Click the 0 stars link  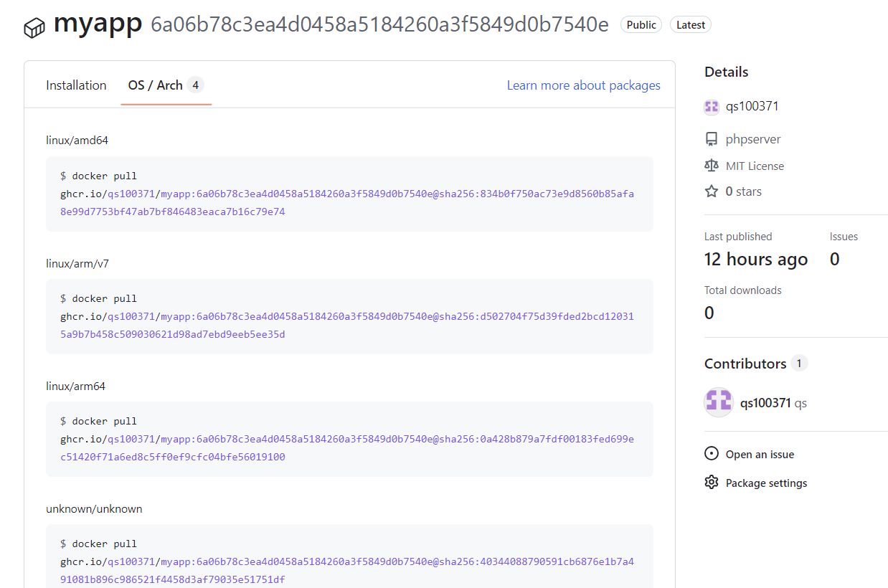(744, 191)
